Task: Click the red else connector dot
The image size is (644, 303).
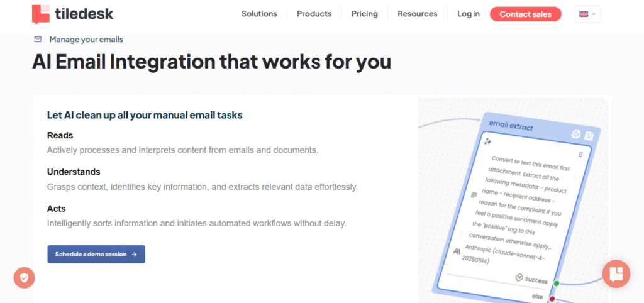Action: pyautogui.click(x=552, y=299)
